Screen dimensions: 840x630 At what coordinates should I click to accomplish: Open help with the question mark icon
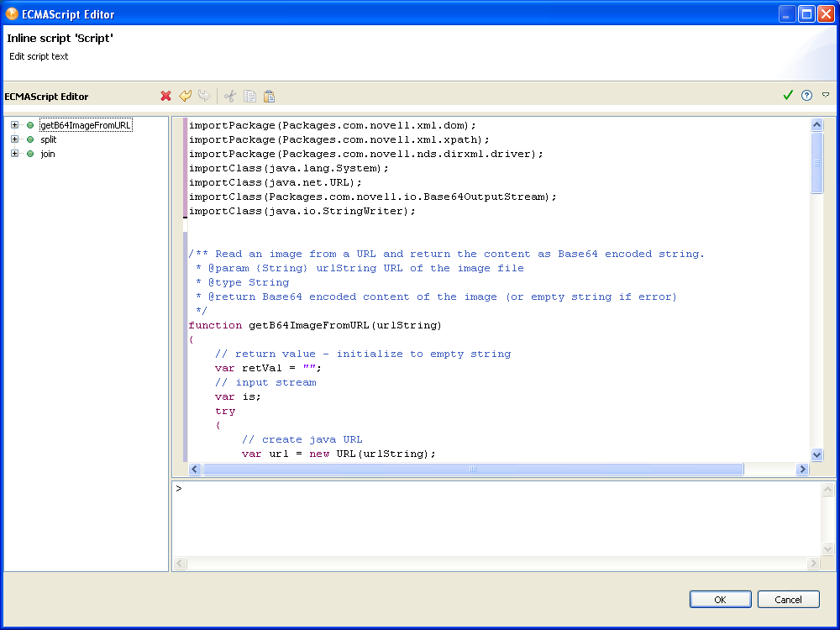(807, 96)
